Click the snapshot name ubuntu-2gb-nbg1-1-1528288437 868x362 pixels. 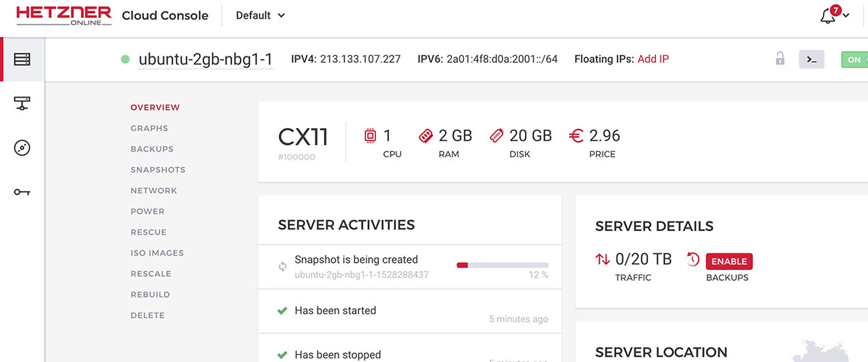pyautogui.click(x=362, y=275)
